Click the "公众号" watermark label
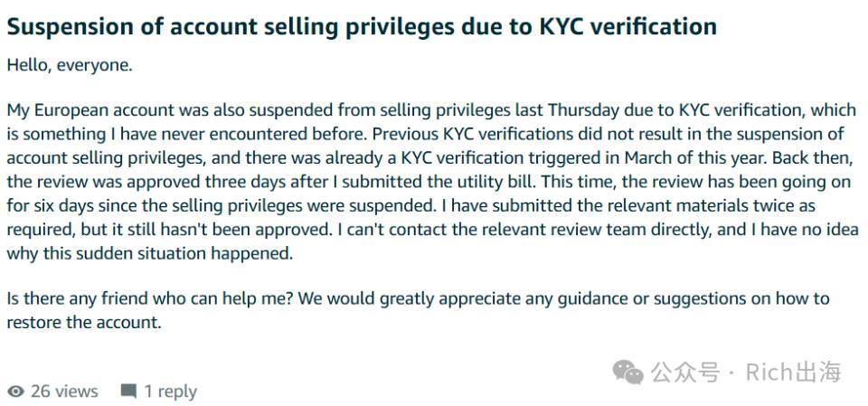The height and width of the screenshot is (406, 868). (x=684, y=373)
